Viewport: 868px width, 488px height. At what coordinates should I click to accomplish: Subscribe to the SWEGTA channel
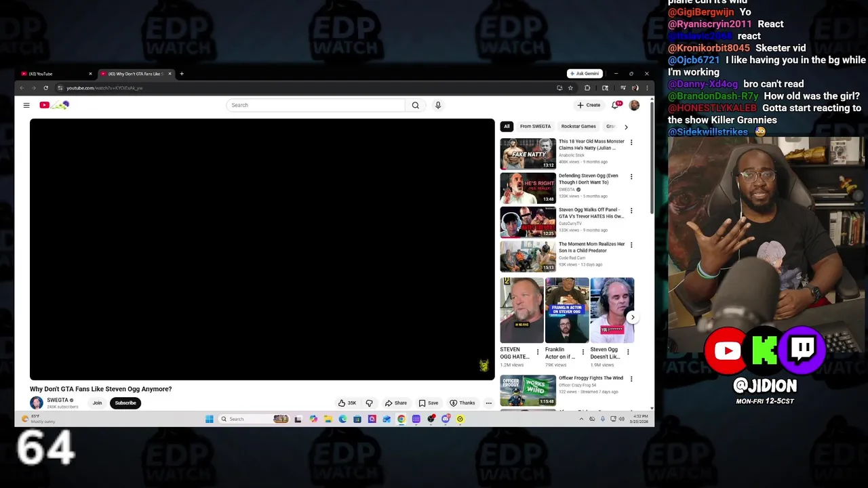[125, 403]
